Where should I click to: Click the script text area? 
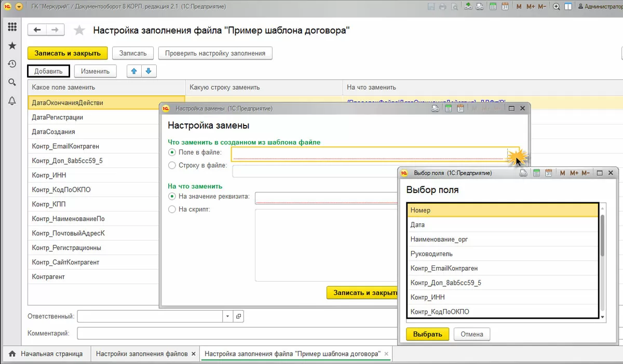[326, 245]
